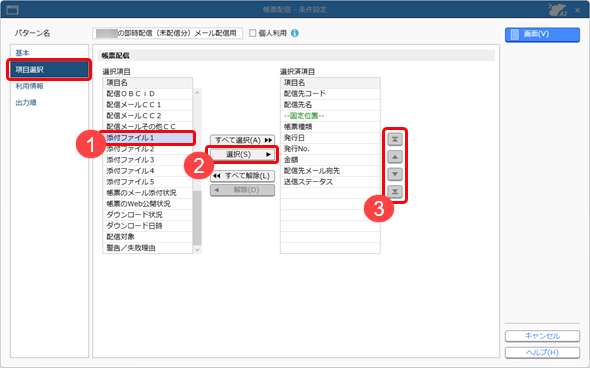Select 添付ファイル3 in the list
The image size is (590, 368).
click(x=148, y=160)
